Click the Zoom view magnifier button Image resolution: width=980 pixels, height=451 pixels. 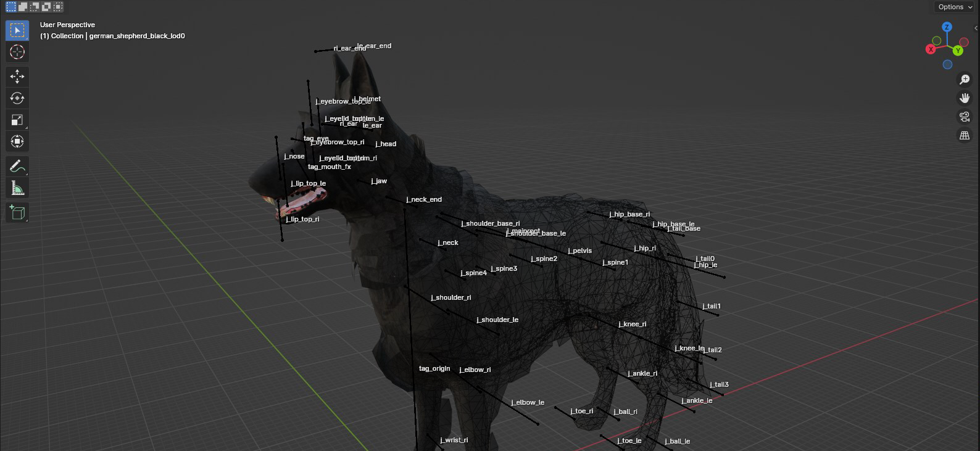pos(965,80)
